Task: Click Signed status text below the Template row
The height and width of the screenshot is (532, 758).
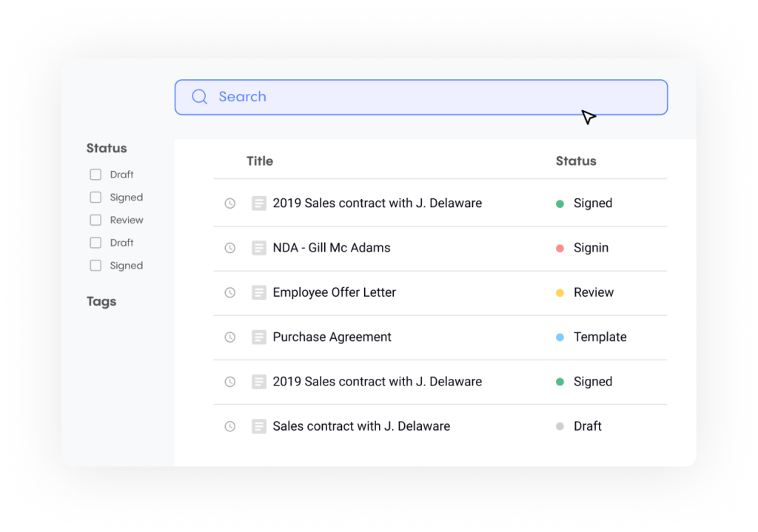Action: point(593,382)
